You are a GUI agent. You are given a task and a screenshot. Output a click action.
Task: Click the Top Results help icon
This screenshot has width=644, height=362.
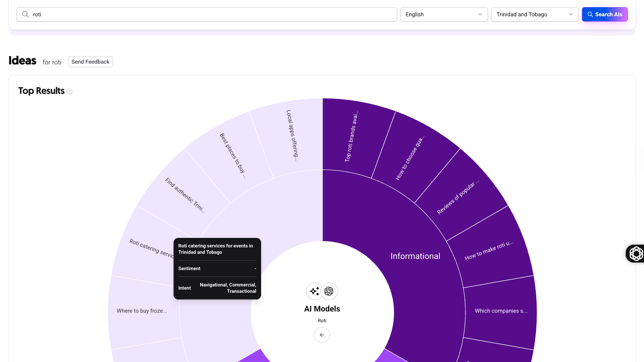70,91
